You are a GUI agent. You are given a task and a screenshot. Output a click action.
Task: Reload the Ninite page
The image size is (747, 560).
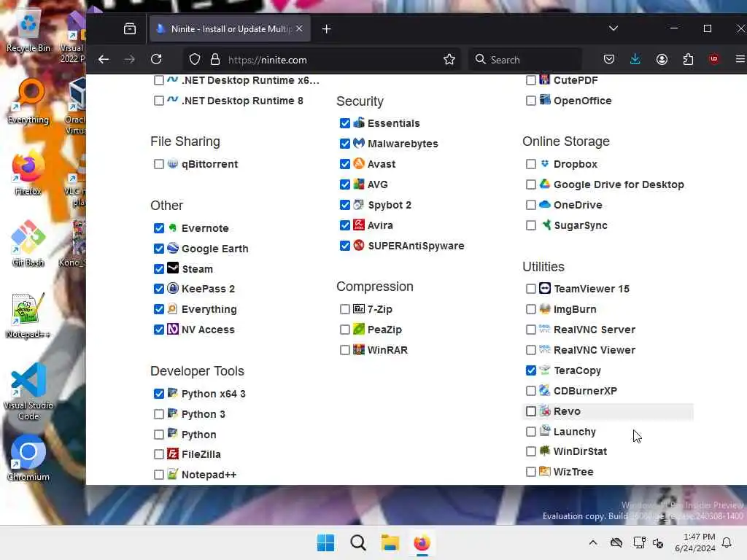click(156, 60)
